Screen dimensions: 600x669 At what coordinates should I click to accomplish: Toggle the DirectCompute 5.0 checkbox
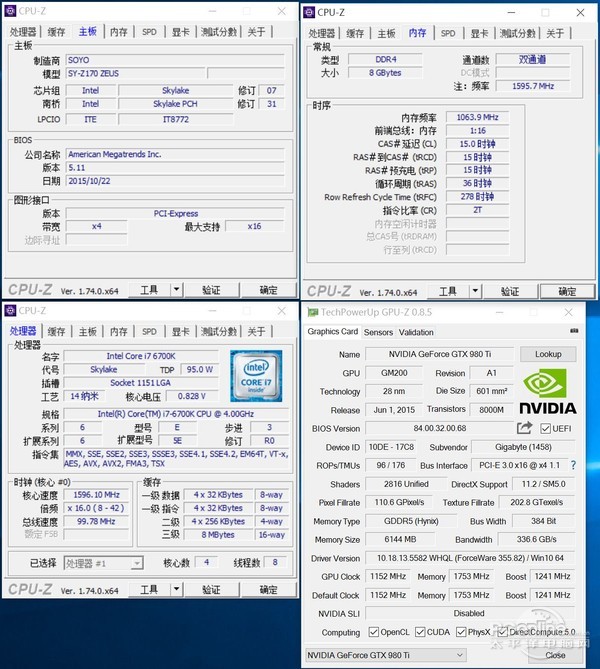(502, 632)
